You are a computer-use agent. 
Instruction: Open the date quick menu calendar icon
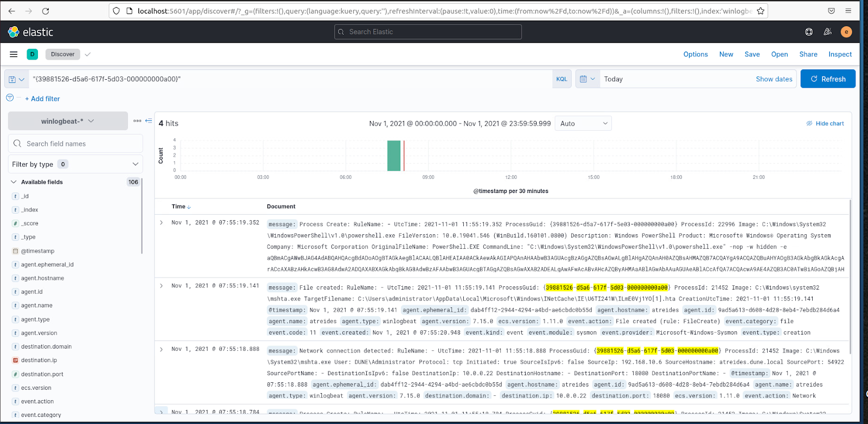[x=588, y=79]
